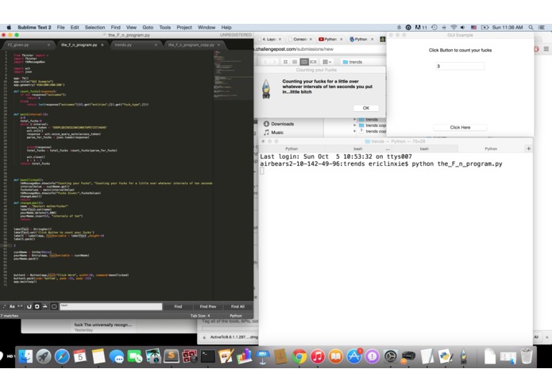The width and height of the screenshot is (552, 392).
Task: Close the trends.py tab
Action: tap(156, 45)
